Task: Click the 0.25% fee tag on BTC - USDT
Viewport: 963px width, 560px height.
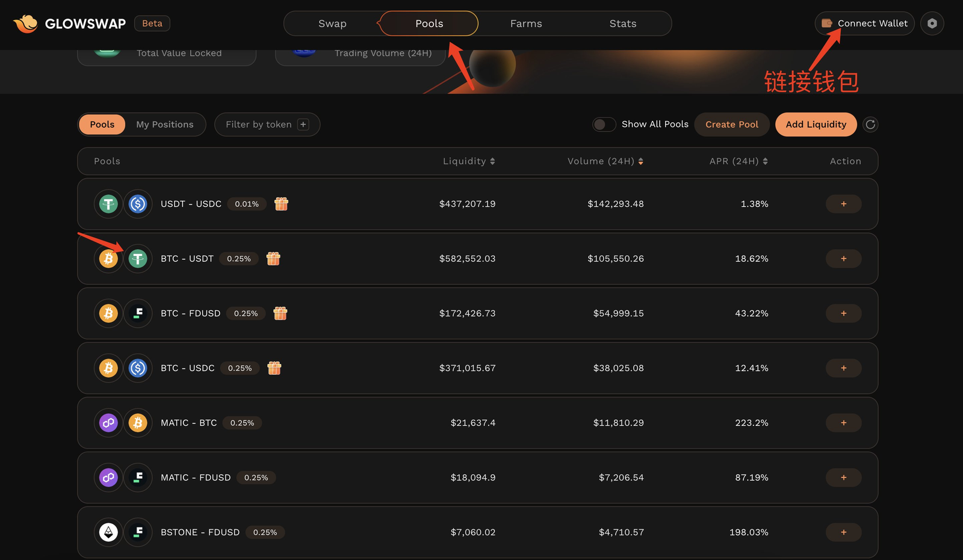Action: click(x=239, y=259)
